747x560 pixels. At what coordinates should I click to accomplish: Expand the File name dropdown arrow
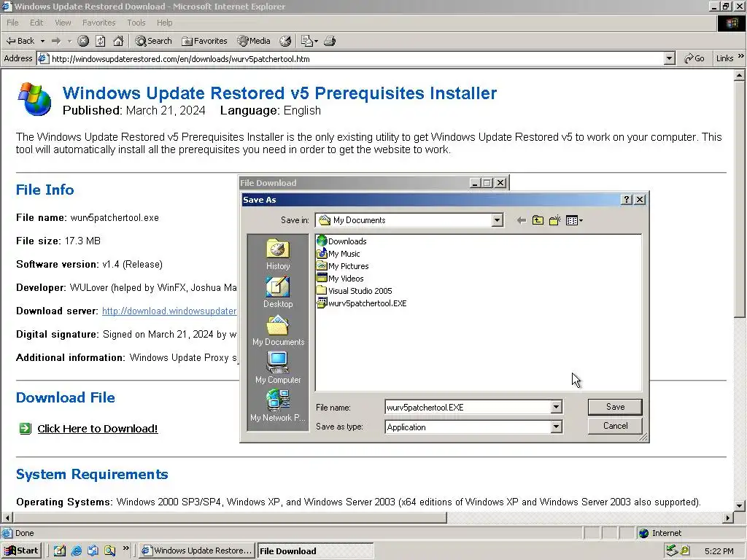pos(556,407)
